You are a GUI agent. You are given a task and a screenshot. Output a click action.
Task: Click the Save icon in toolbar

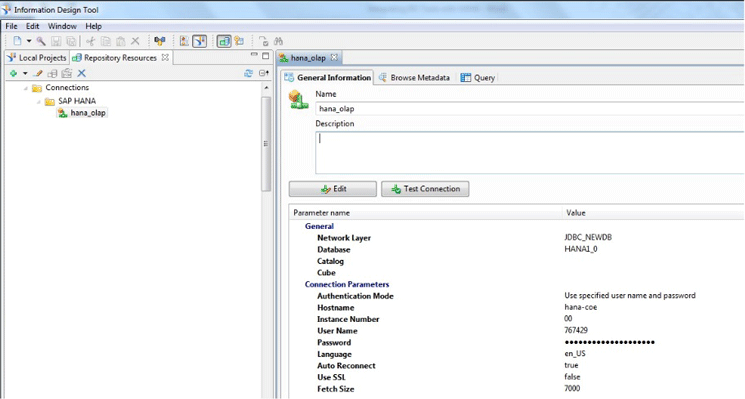click(x=56, y=41)
